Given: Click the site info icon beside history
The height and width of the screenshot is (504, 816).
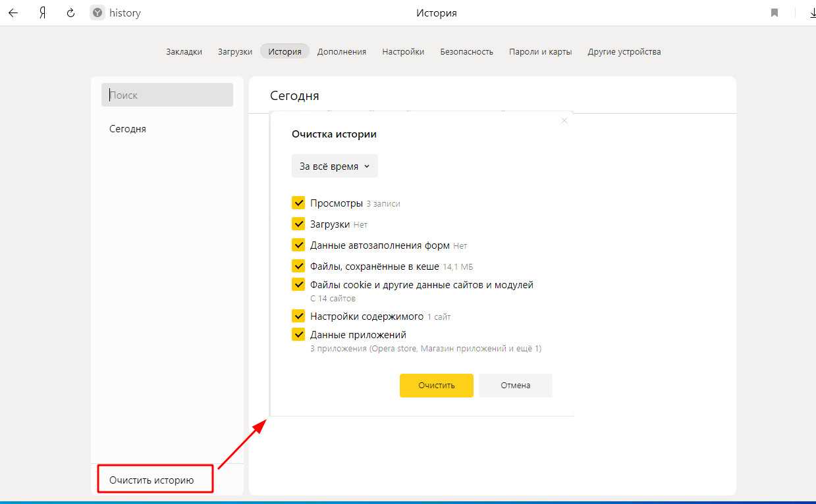Looking at the screenshot, I should pyautogui.click(x=97, y=13).
